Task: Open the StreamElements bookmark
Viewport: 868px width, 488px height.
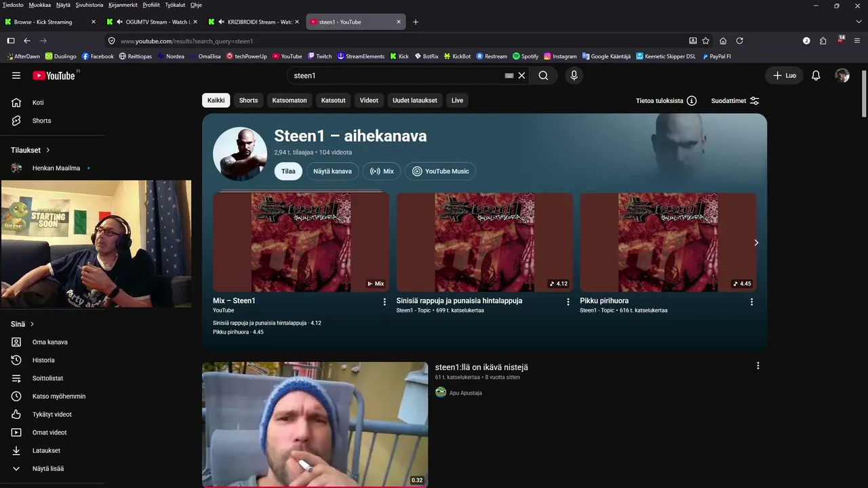Action: (x=361, y=56)
